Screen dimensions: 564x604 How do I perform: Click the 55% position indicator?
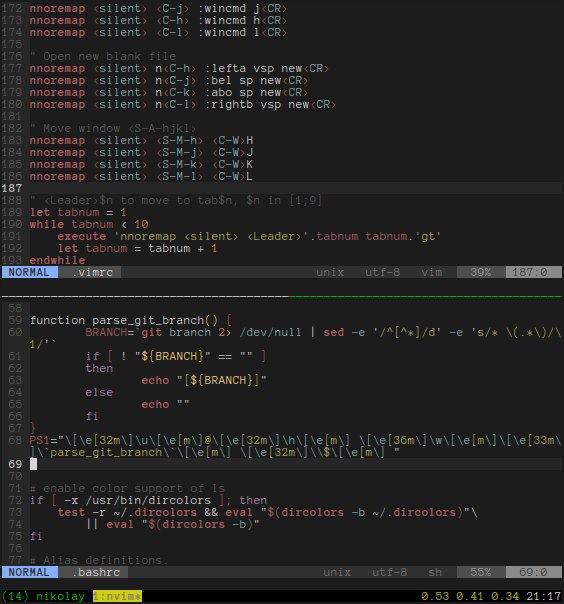[480, 572]
